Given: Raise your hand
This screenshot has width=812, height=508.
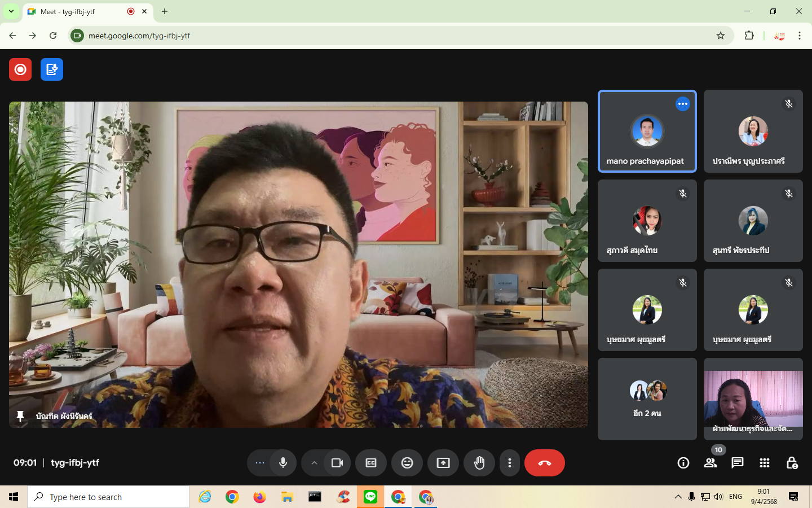Looking at the screenshot, I should coord(479,463).
